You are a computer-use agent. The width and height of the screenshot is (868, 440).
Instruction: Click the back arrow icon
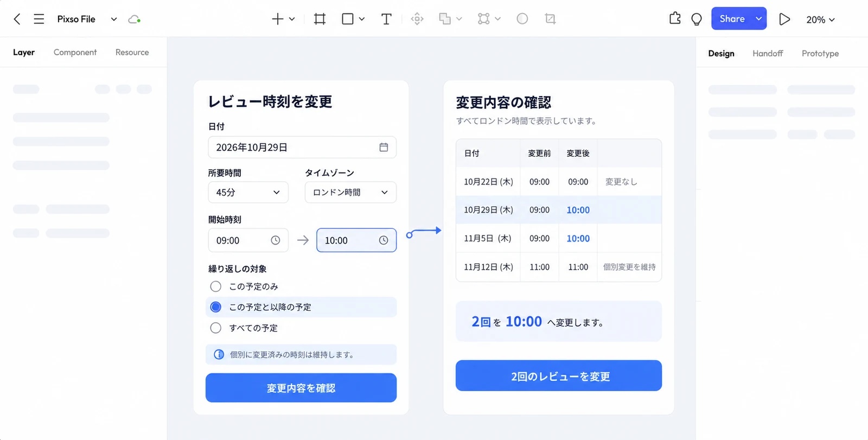[x=17, y=19]
